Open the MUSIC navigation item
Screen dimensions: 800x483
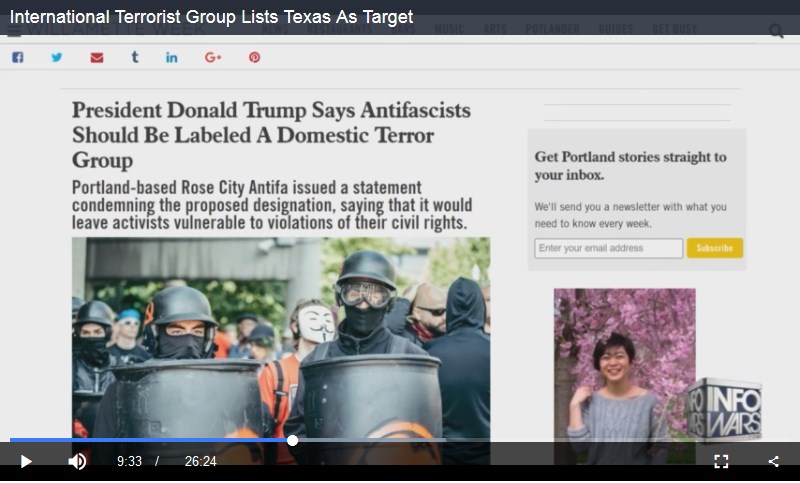(449, 29)
